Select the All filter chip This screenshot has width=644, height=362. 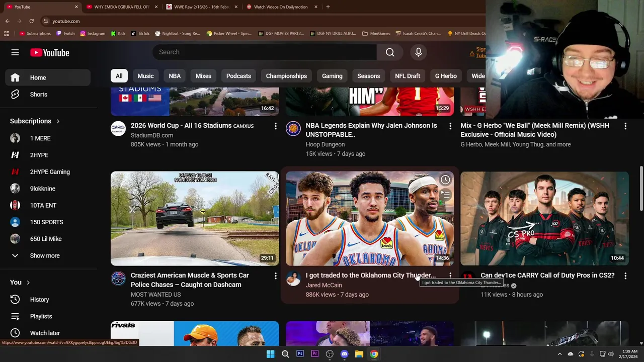click(119, 76)
